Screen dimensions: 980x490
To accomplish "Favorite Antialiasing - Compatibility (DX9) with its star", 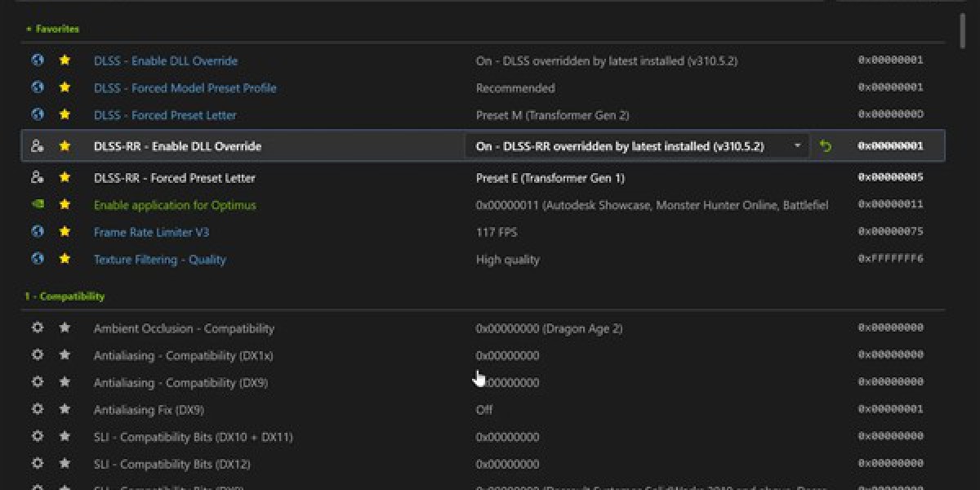I will click(x=65, y=382).
